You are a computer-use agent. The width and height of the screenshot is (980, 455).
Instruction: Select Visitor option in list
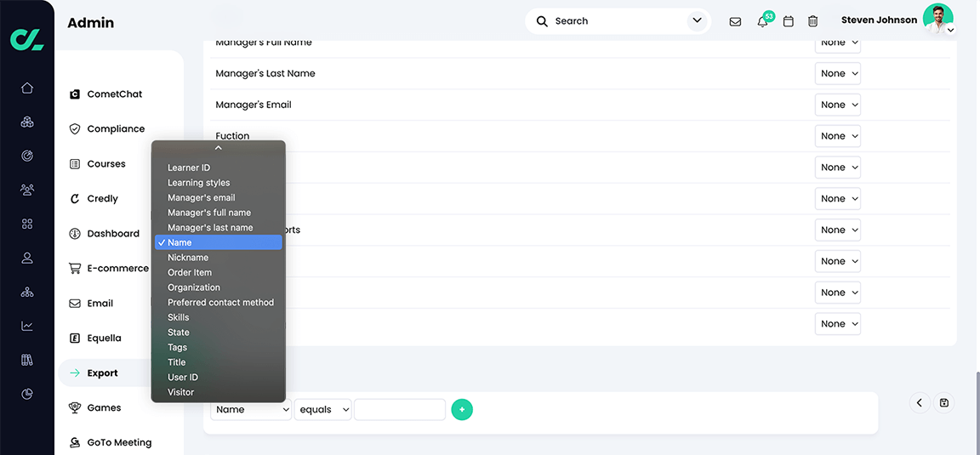click(x=218, y=393)
